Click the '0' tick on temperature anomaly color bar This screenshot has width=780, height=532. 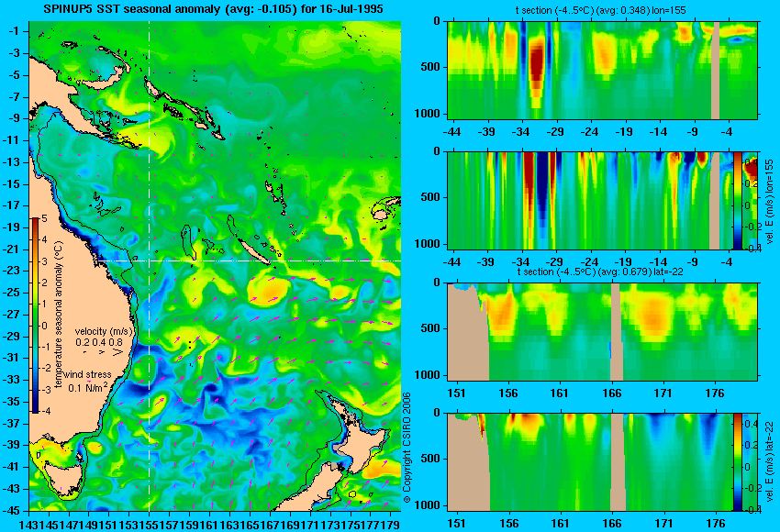point(44,326)
